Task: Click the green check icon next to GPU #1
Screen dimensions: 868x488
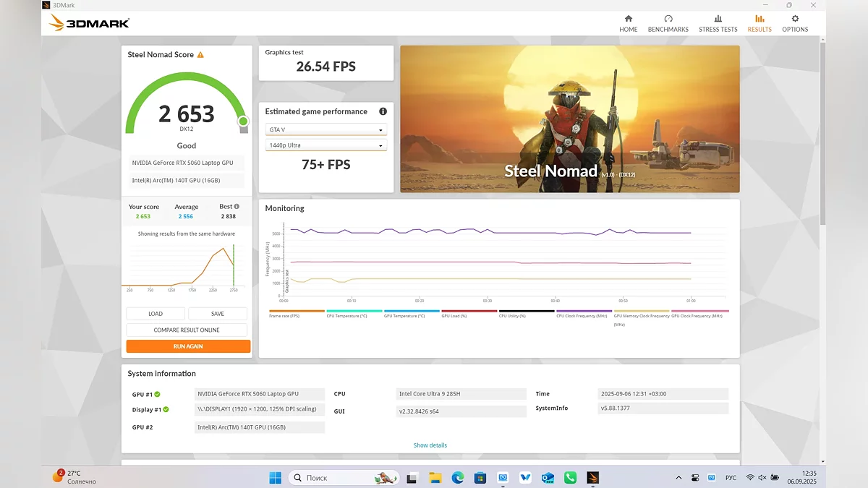Action: tap(157, 394)
